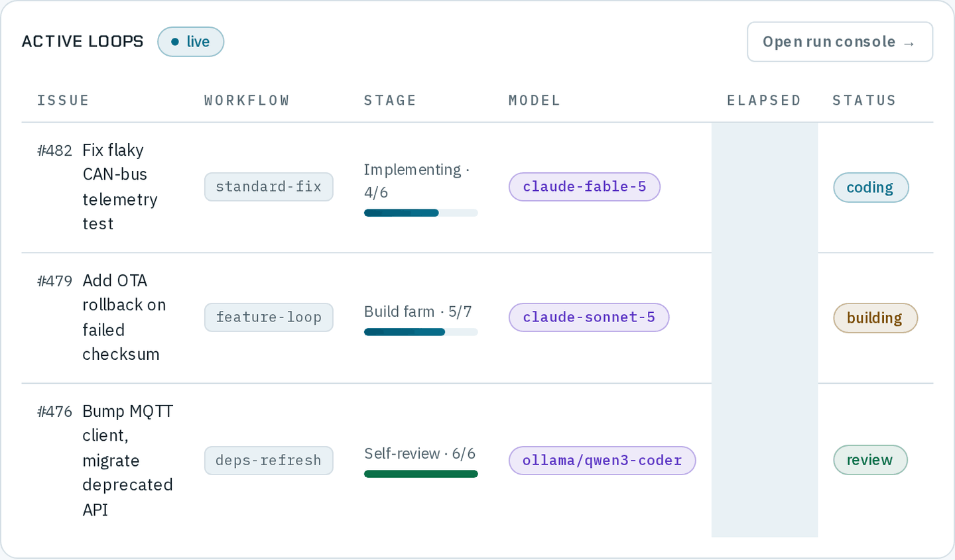Click the ISSUE column header

(x=63, y=100)
